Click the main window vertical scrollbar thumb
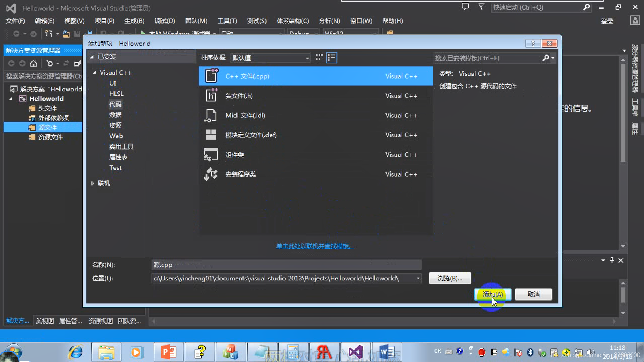 [623, 113]
